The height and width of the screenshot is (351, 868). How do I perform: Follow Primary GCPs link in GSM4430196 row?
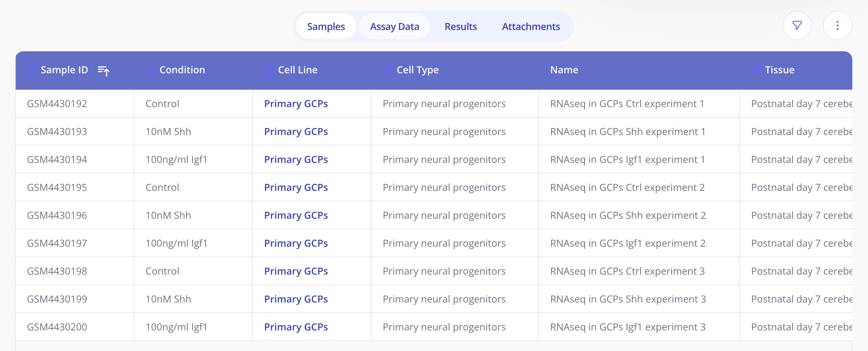tap(296, 215)
